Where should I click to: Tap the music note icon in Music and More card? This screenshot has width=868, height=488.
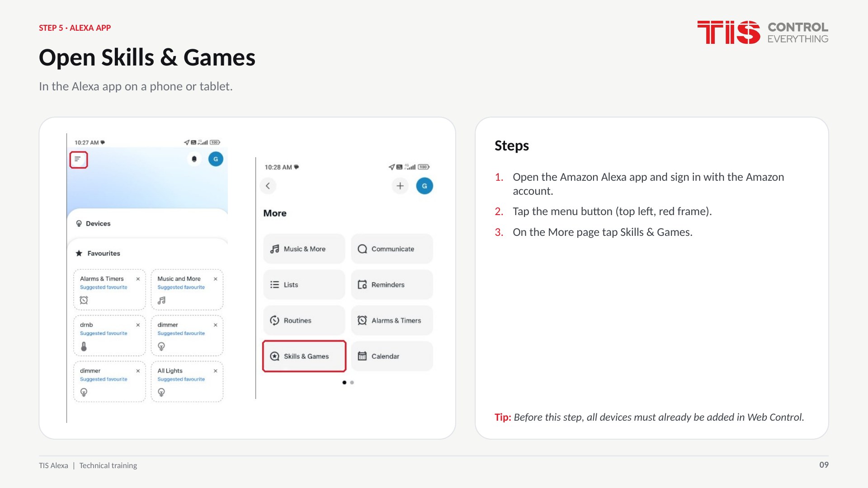161,300
